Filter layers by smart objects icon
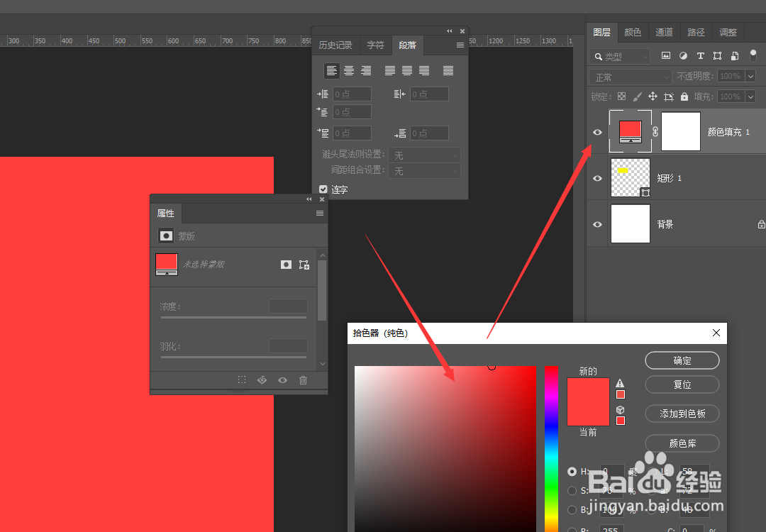 (x=734, y=56)
